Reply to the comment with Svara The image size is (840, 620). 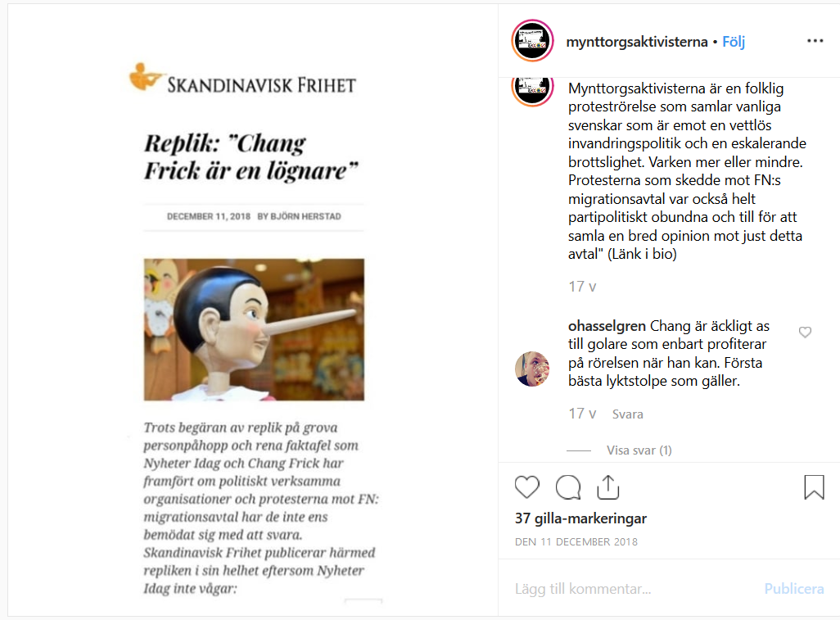point(627,414)
